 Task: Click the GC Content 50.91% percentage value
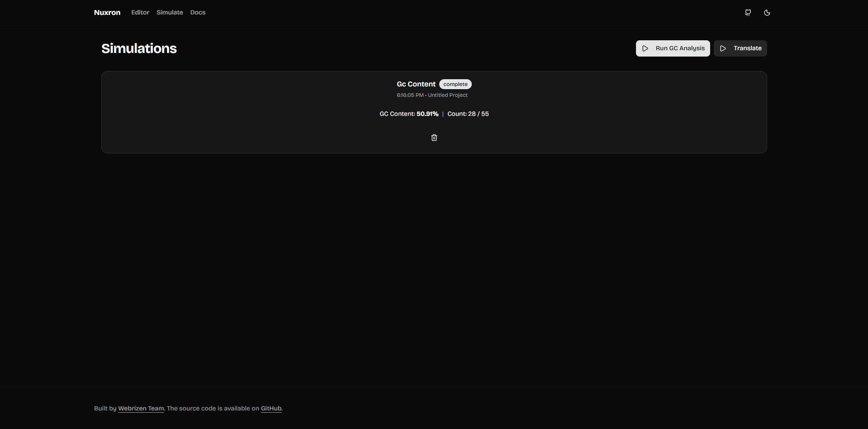(x=427, y=114)
